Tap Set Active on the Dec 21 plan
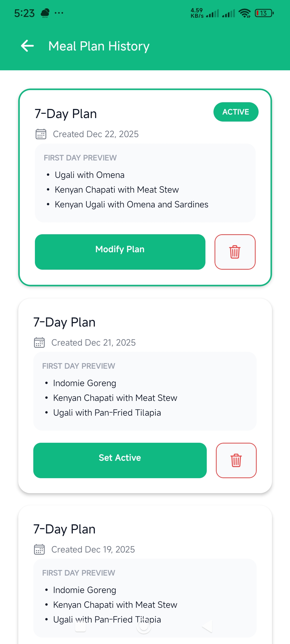The width and height of the screenshot is (290, 644). click(120, 458)
